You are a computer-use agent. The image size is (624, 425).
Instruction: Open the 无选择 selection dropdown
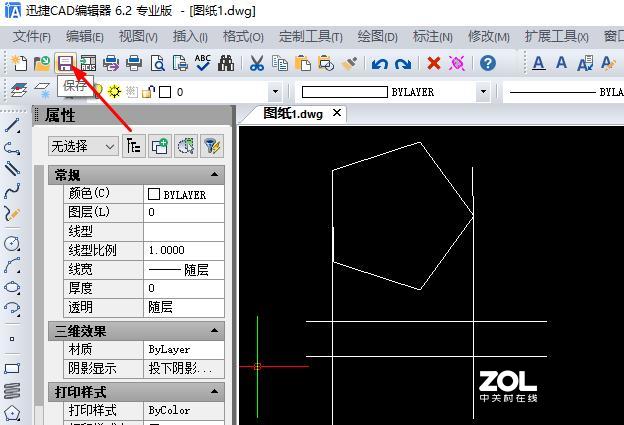[83, 146]
